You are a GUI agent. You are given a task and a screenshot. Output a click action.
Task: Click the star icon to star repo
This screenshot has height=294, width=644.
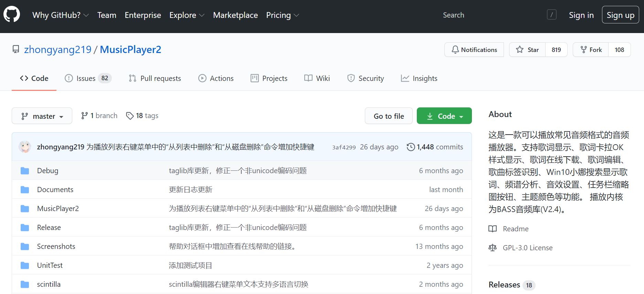tap(520, 50)
